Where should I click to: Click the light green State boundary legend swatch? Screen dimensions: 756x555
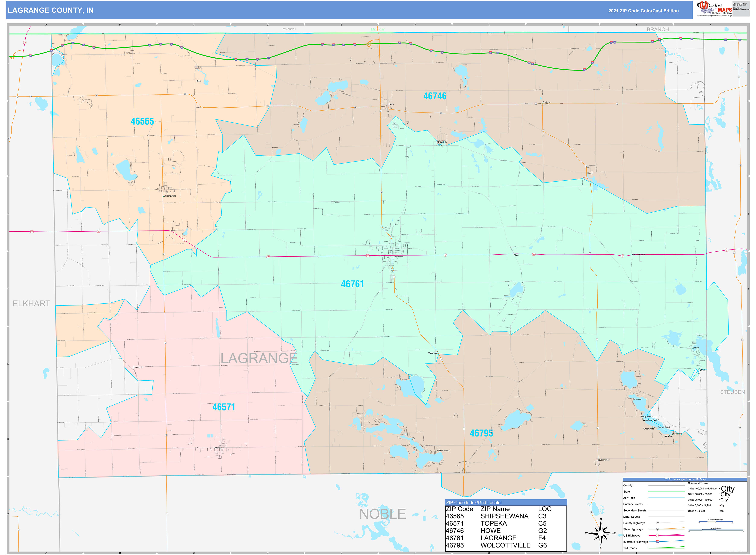[666, 492]
